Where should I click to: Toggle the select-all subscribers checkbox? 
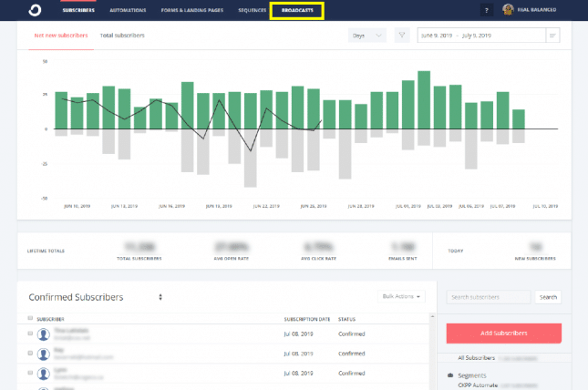pos(30,319)
